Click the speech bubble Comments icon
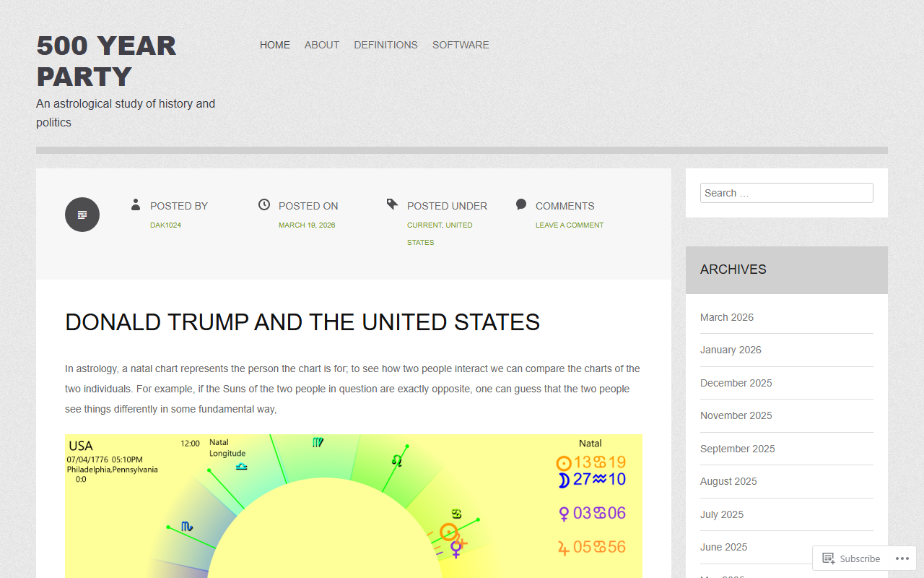This screenshot has width=924, height=578. (521, 205)
